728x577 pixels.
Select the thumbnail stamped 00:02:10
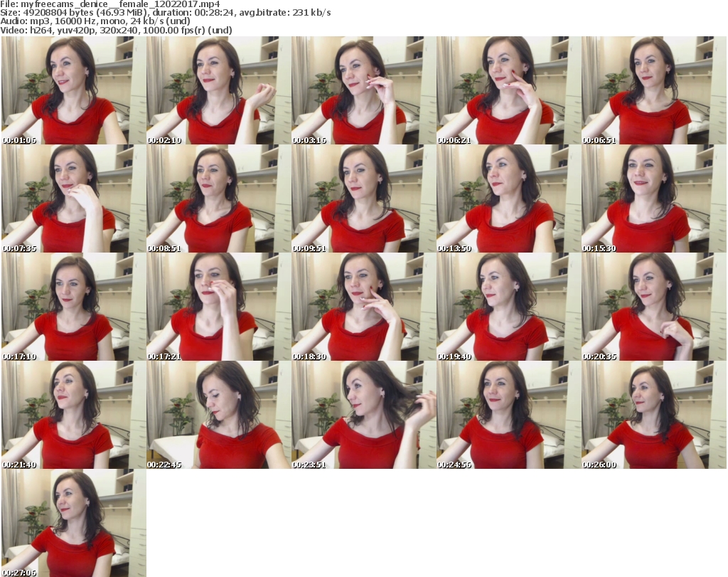(x=219, y=90)
